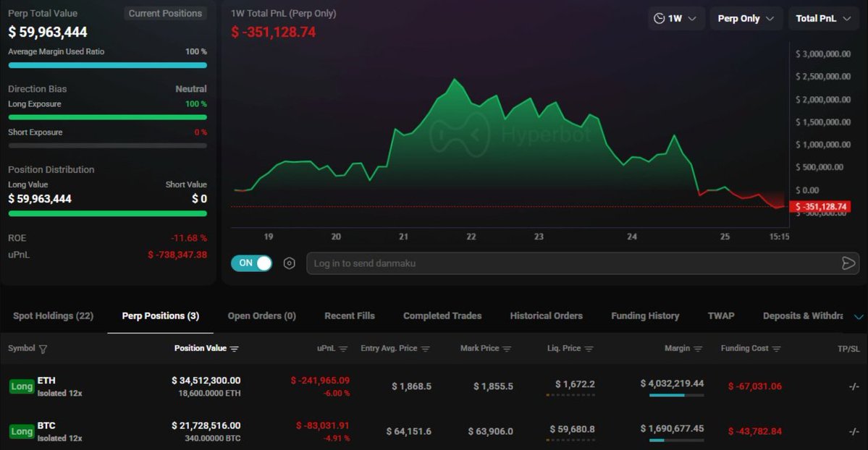Click the clock icon in 1W selector
Image resolution: width=868 pixels, height=450 pixels.
pyautogui.click(x=659, y=18)
